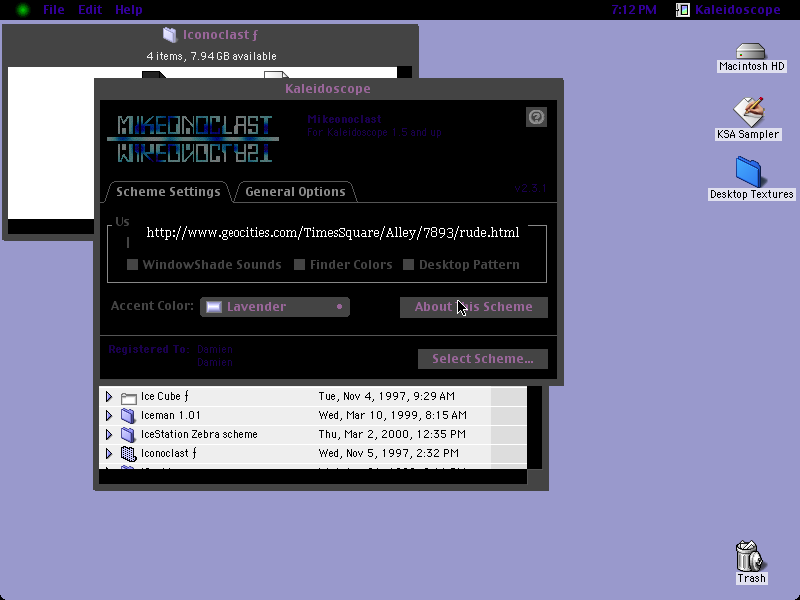Open the Edit menu
This screenshot has height=600, width=800.
click(90, 10)
